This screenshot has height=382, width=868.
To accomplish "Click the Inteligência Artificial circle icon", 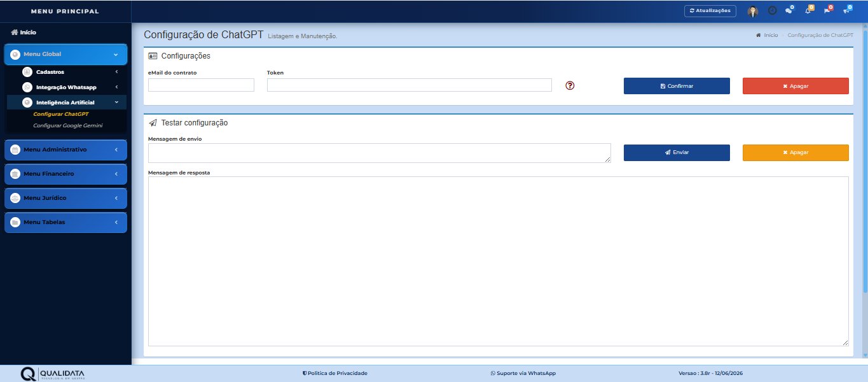I will pyautogui.click(x=27, y=103).
